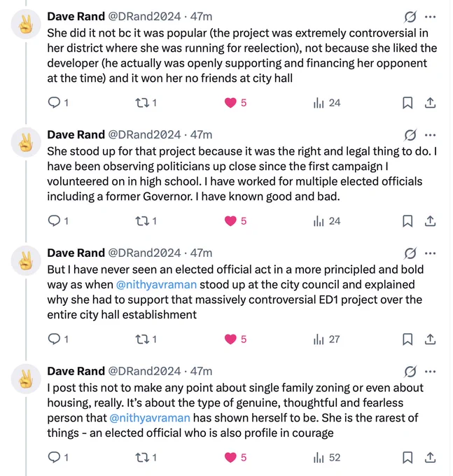453x476 pixels.
Task: Open three-dot menu on 'She stood up' tweet
Action: 430,135
